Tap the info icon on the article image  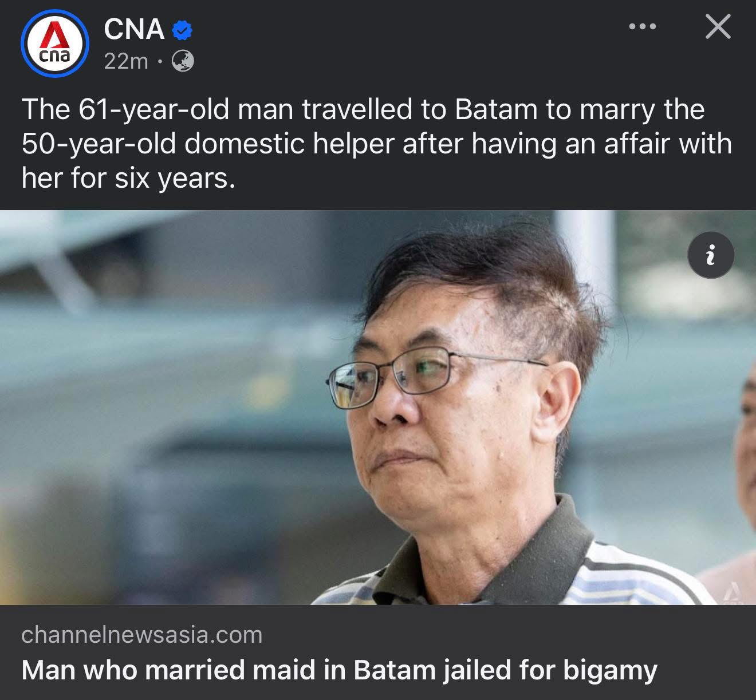710,255
